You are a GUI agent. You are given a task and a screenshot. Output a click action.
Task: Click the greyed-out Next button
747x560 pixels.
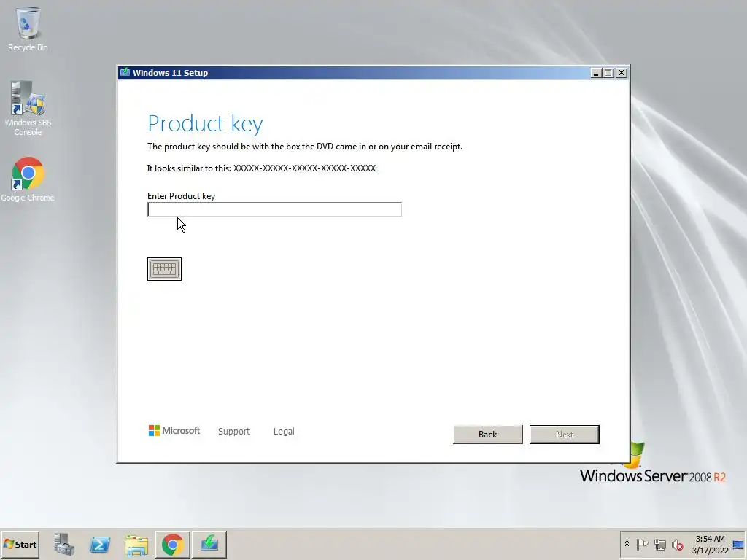click(x=565, y=435)
